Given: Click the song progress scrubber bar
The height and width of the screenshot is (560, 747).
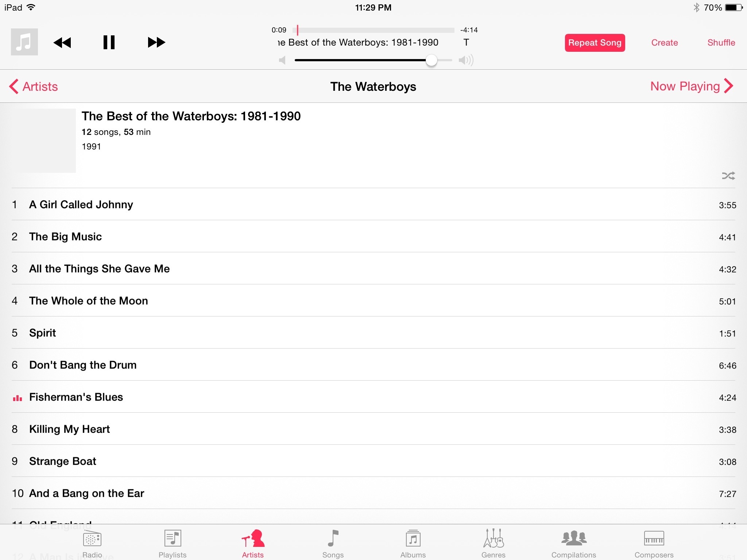Looking at the screenshot, I should (373, 30).
